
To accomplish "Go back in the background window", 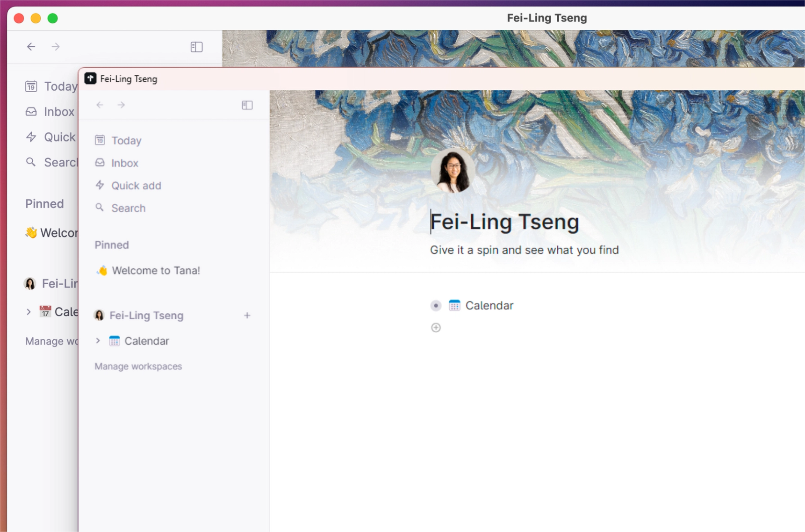I will pyautogui.click(x=31, y=47).
